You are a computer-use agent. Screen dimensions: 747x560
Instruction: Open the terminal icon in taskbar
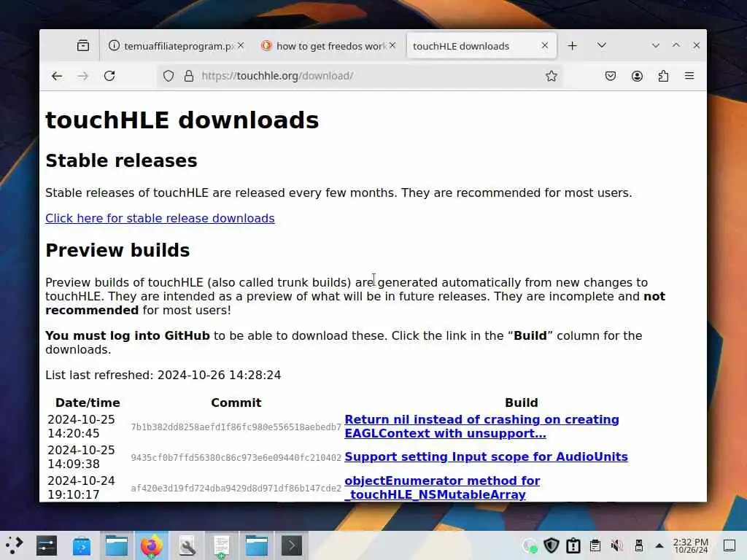click(292, 545)
